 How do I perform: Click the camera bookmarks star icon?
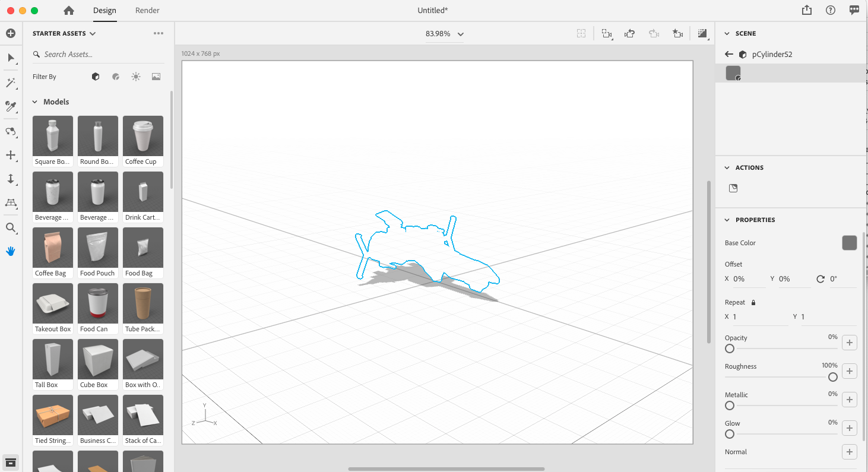coord(677,33)
